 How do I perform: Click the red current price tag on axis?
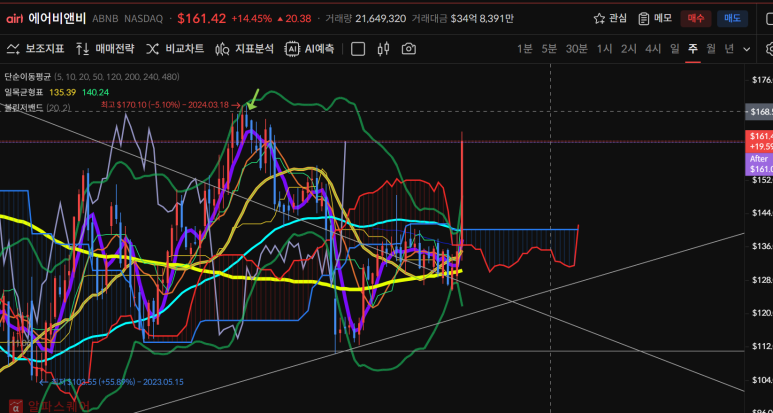(x=760, y=140)
